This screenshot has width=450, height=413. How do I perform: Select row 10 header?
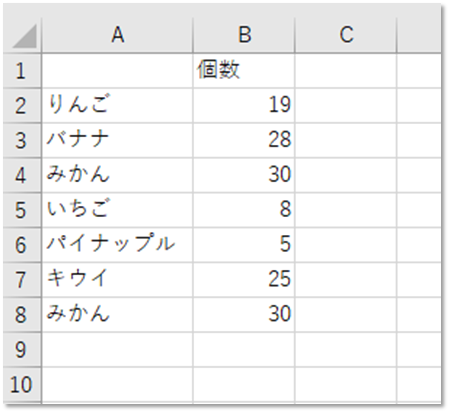tap(22, 384)
